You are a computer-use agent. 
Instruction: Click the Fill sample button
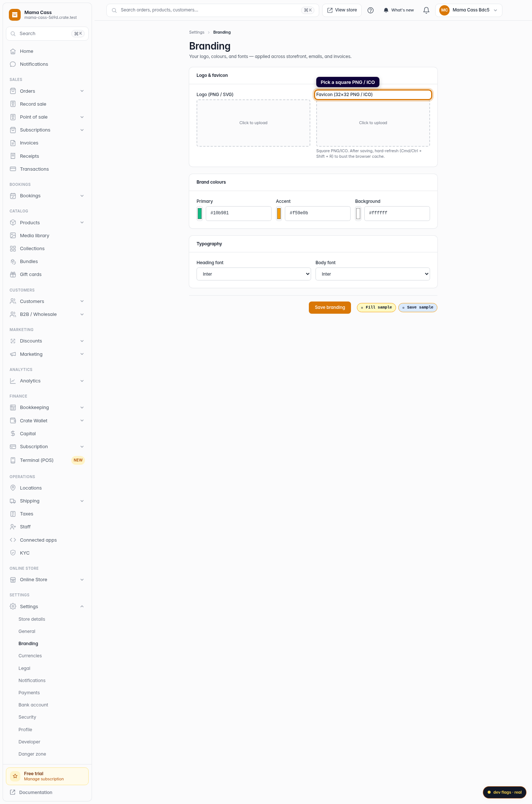coord(376,307)
